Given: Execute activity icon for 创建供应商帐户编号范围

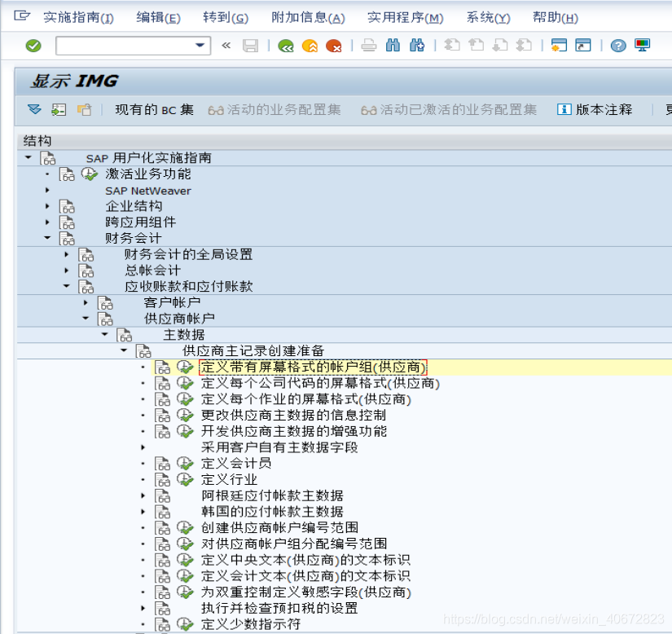Looking at the screenshot, I should (x=186, y=528).
